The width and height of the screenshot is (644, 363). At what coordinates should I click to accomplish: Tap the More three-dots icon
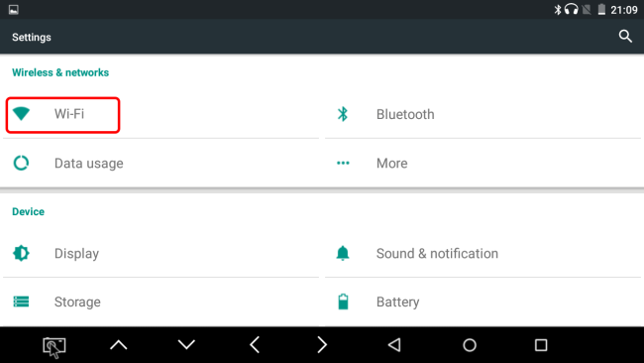[343, 164]
